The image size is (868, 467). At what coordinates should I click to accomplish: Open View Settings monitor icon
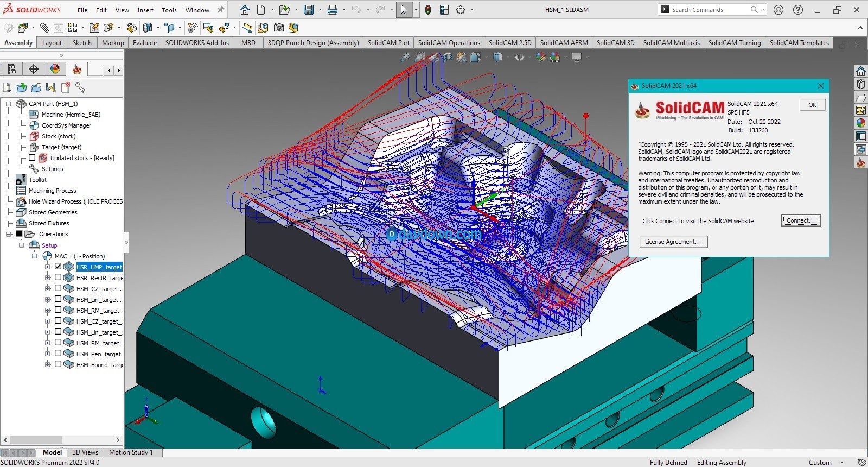coord(577,57)
